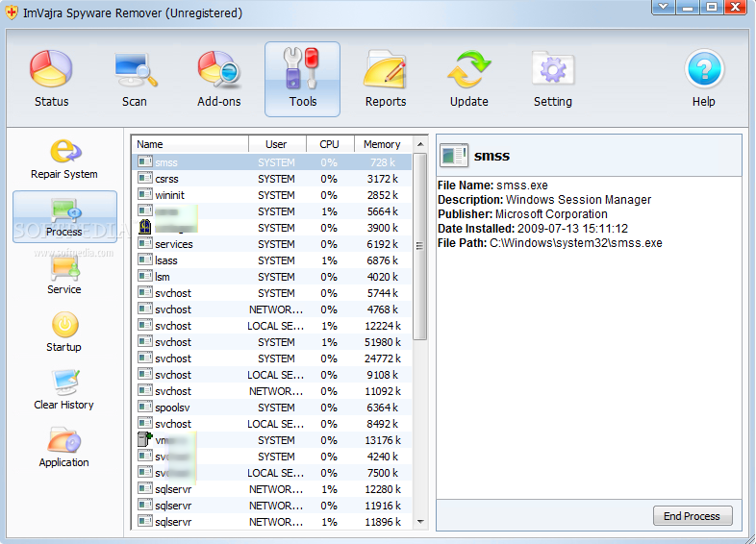The height and width of the screenshot is (544, 756).
Task: Select the svchost row with 51980 k
Action: 272,342
